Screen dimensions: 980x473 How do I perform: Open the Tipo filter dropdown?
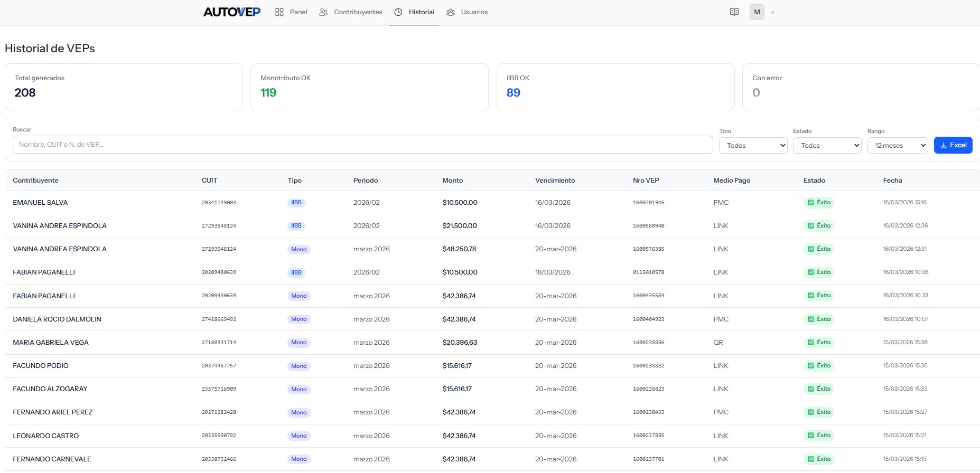pos(753,146)
